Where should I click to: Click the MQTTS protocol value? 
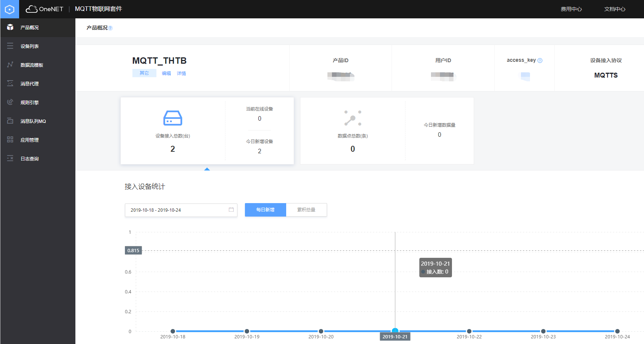606,75
